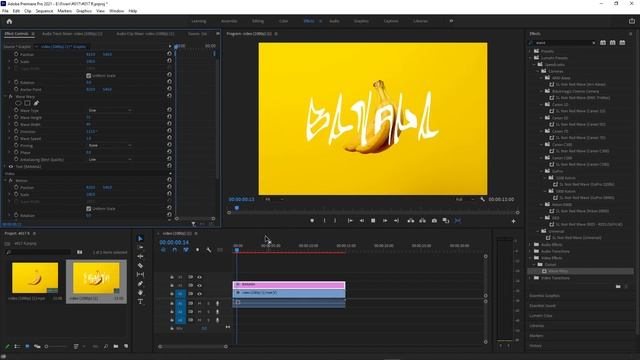The image size is (640, 360).
Task: Click Play/Stop toggle in Program monitor
Action: pos(373,221)
